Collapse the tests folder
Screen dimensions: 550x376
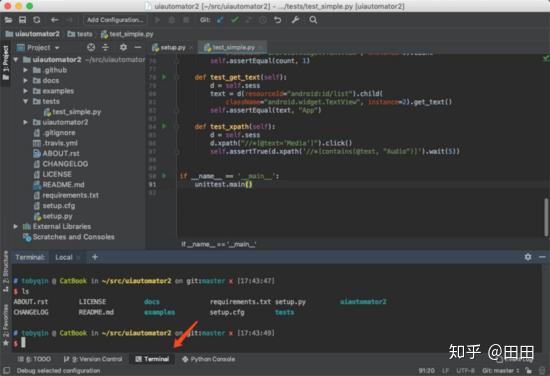point(25,101)
